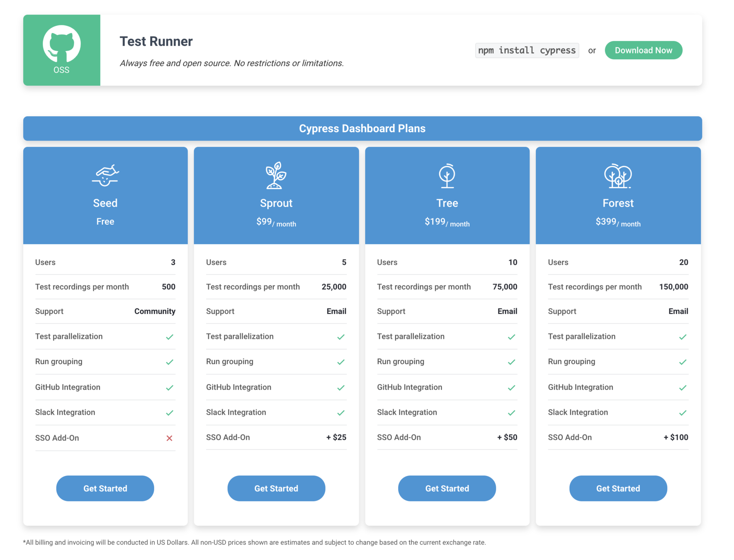Click the Sprout $99 / month price
The height and width of the screenshot is (560, 734).
pyautogui.click(x=276, y=222)
